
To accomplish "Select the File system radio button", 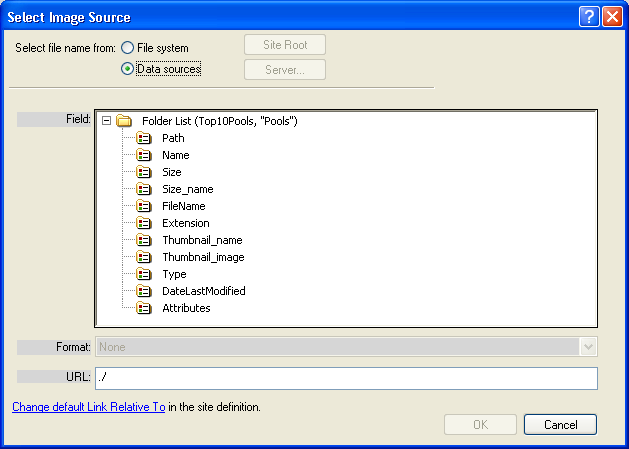I will (x=128, y=48).
